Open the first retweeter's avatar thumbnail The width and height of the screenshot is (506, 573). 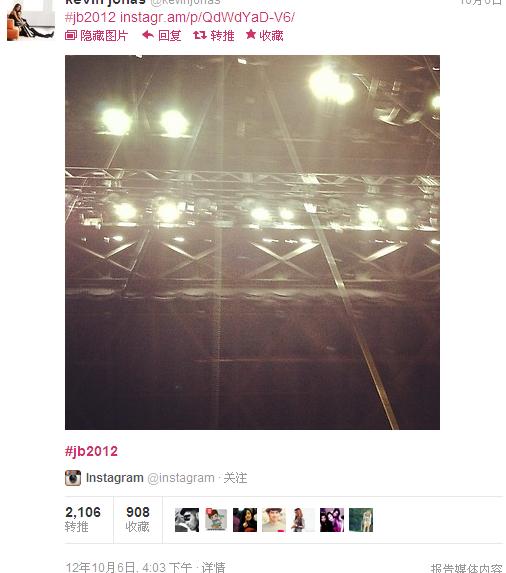[x=187, y=520]
